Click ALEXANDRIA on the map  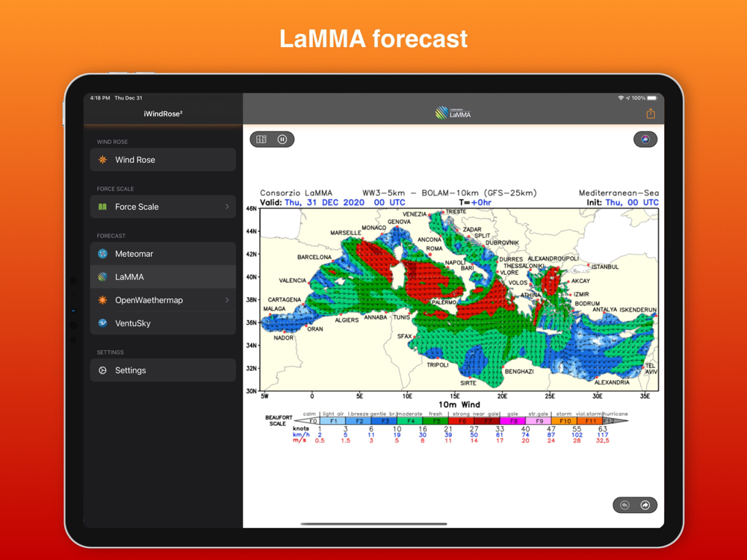(x=612, y=382)
